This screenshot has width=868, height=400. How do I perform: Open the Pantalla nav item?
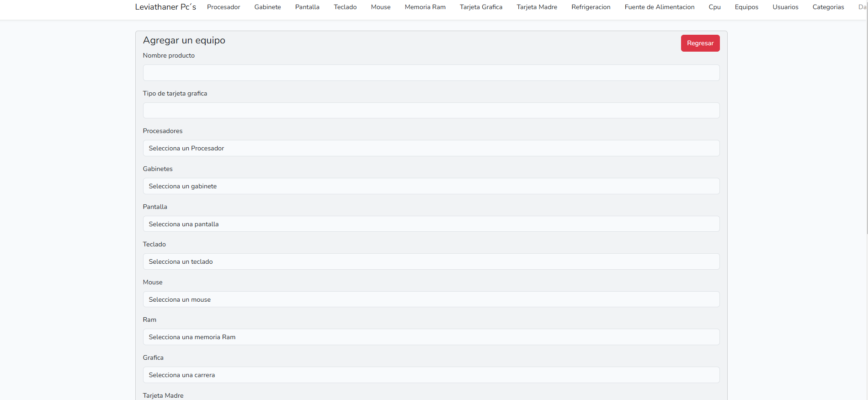307,7
